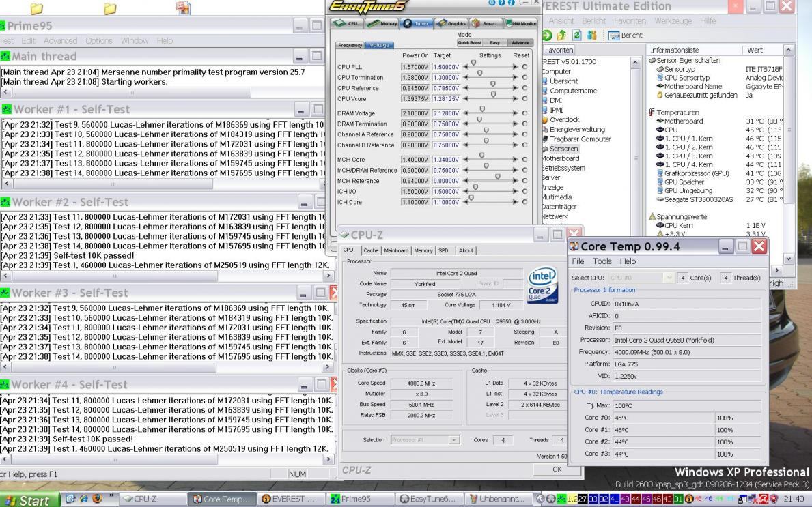Screen dimensions: 812x507
Task: Select Quick Boost mode in EasyTune6
Action: click(469, 42)
